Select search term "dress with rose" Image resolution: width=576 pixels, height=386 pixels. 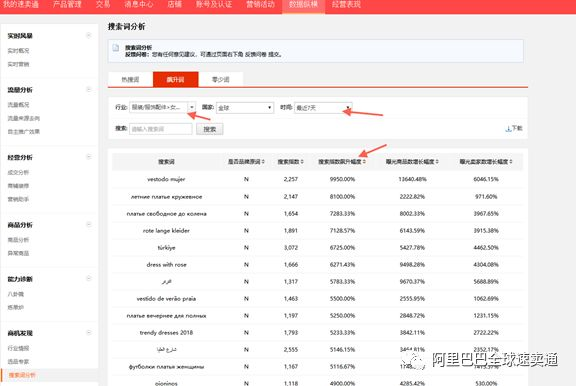(166, 264)
